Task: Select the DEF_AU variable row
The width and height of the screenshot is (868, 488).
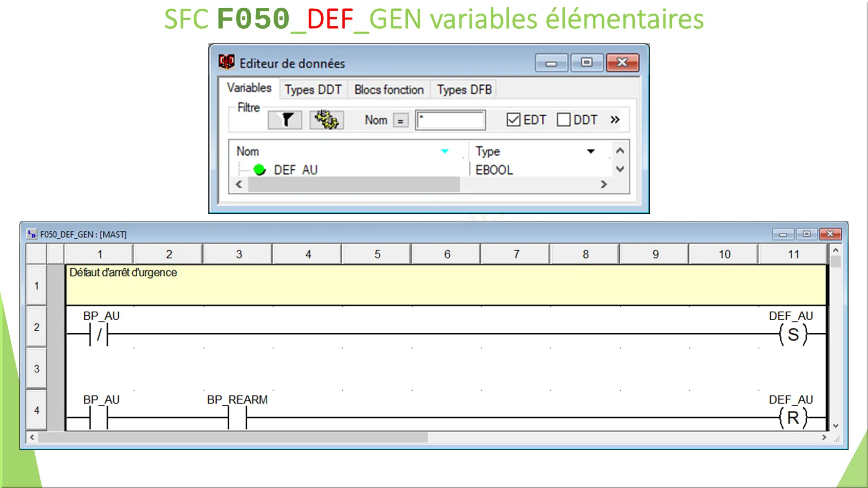Action: [x=296, y=169]
